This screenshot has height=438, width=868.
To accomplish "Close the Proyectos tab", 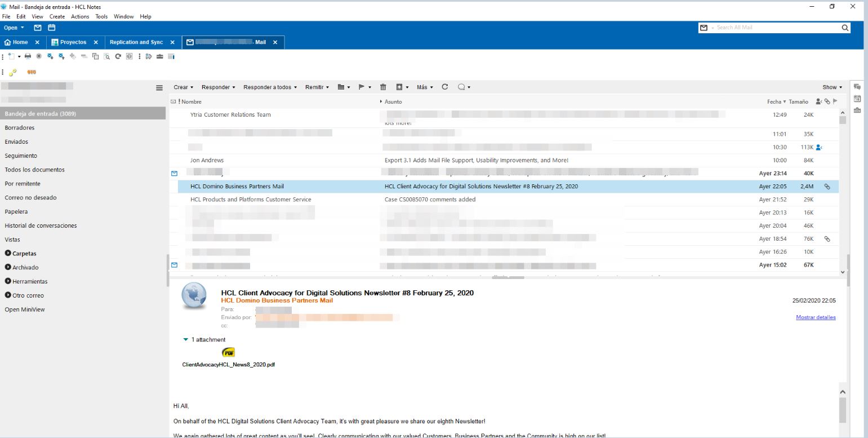I will coord(96,42).
